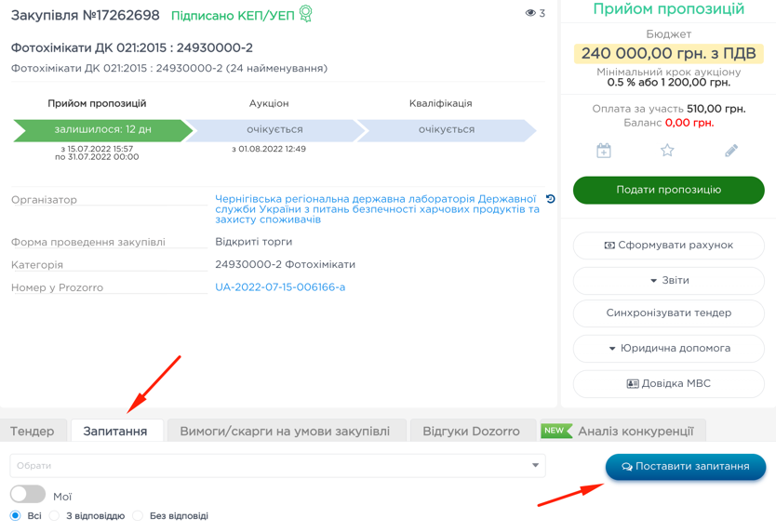Click the calendar add icon
776x532 pixels.
coord(604,151)
